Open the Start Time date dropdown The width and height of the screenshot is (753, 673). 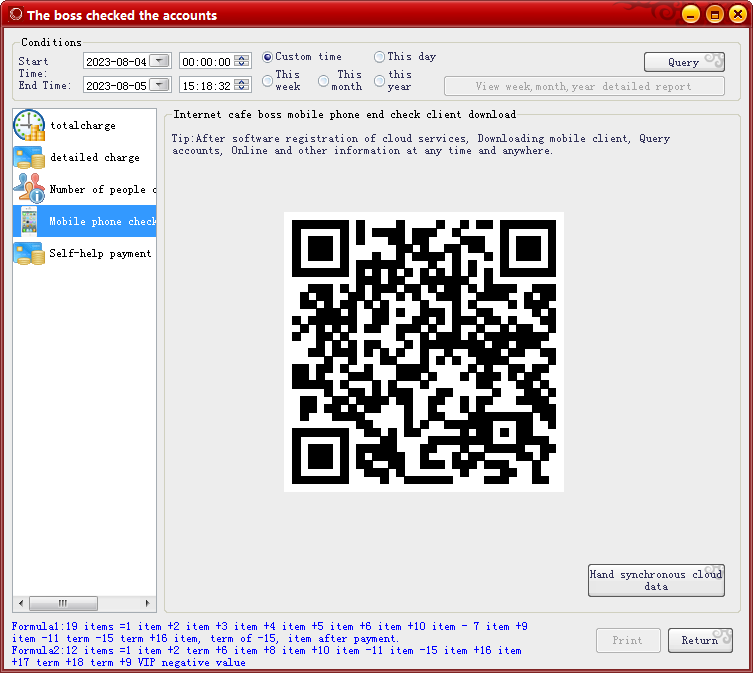pyautogui.click(x=159, y=61)
